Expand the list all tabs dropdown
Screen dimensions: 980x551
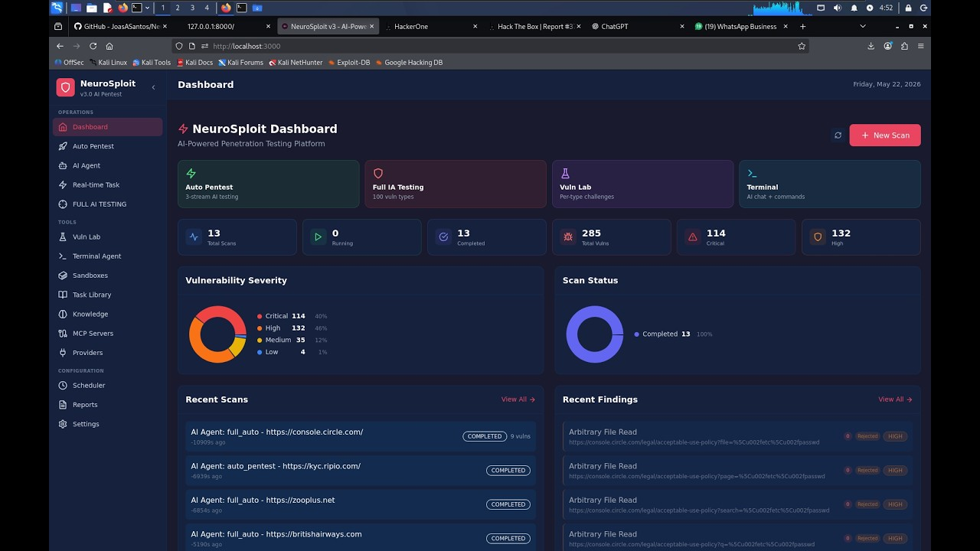(x=863, y=26)
